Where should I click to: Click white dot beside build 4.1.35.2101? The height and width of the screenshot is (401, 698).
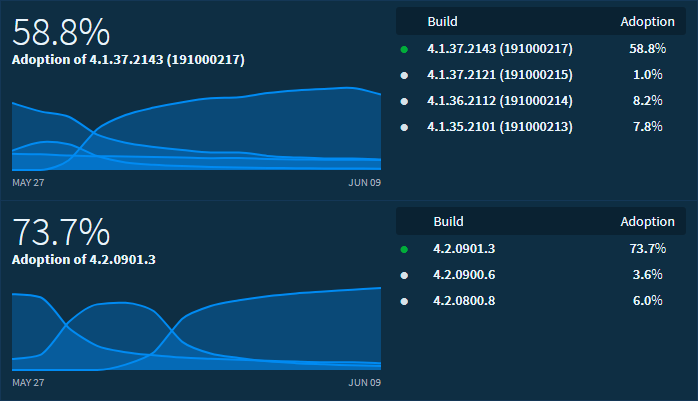[404, 126]
